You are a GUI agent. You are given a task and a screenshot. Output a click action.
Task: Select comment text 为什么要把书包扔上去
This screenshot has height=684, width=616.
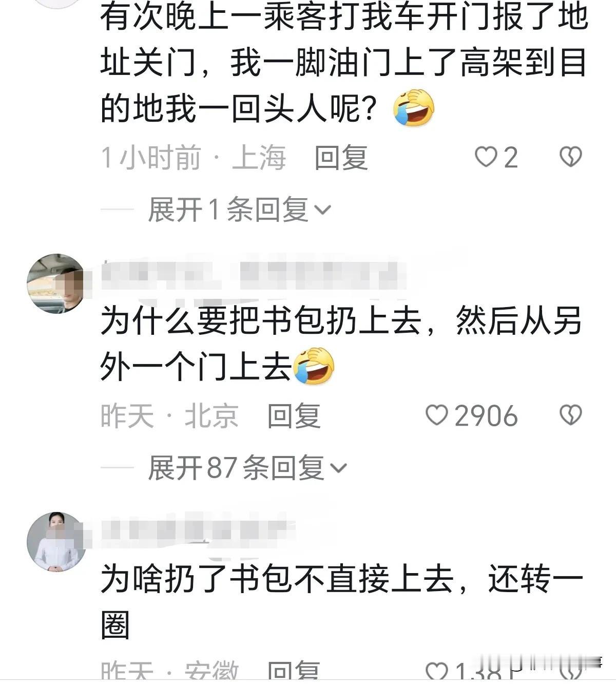261,321
